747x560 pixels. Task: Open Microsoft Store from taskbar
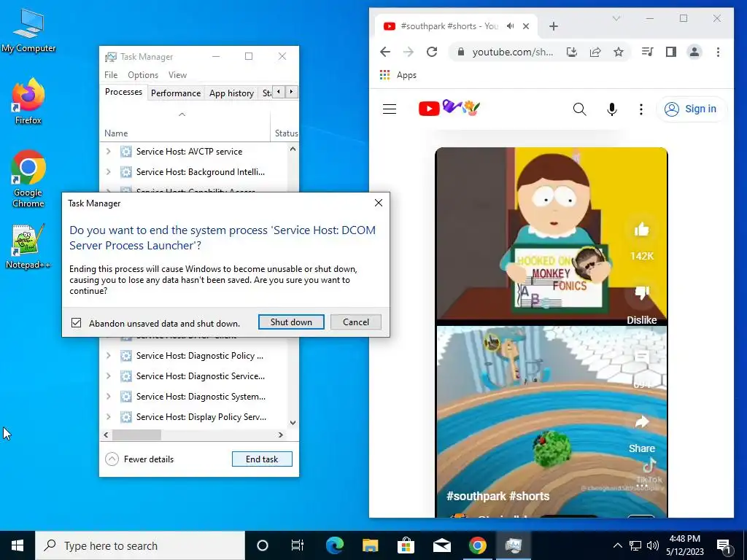coord(406,545)
